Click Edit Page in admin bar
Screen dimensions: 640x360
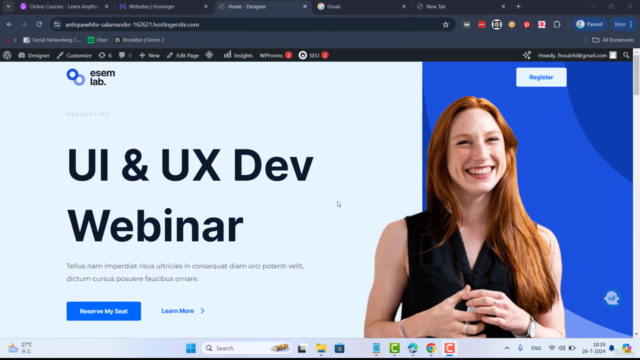click(x=183, y=55)
